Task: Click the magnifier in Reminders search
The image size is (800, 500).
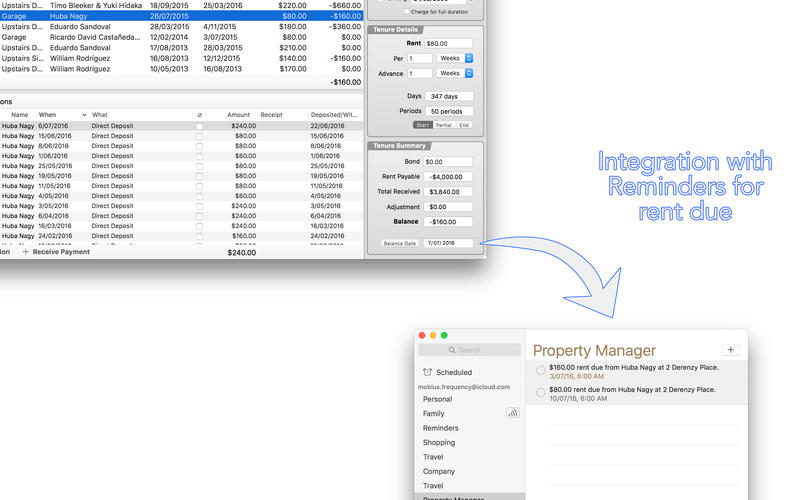Action: click(x=452, y=350)
